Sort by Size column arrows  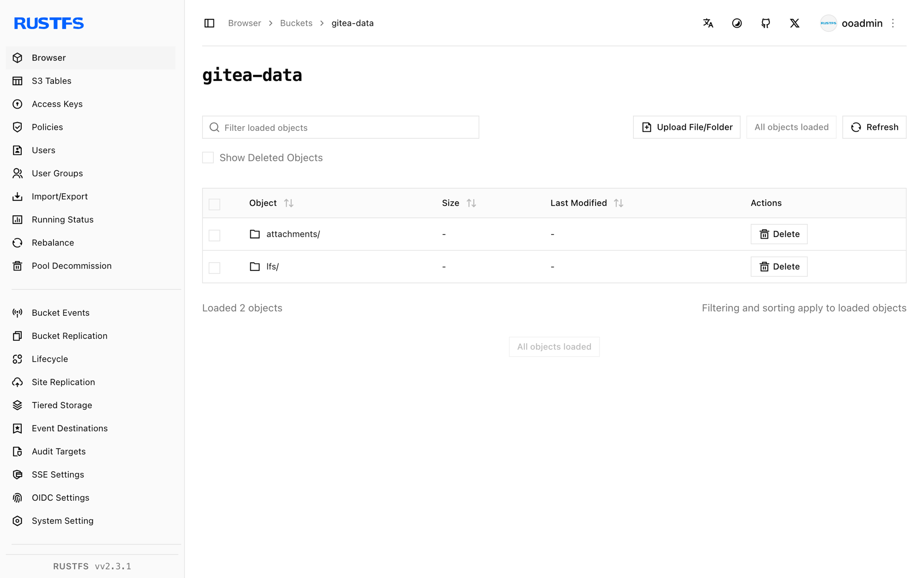[x=471, y=203]
